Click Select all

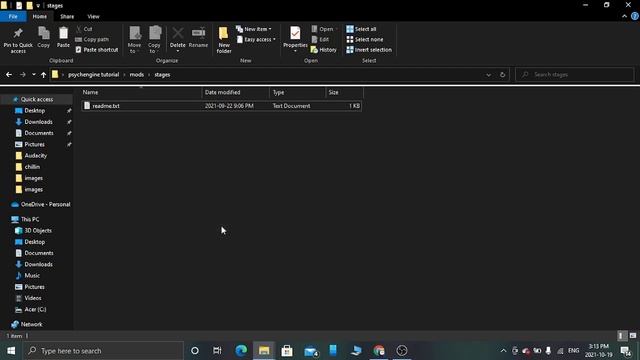(361, 29)
